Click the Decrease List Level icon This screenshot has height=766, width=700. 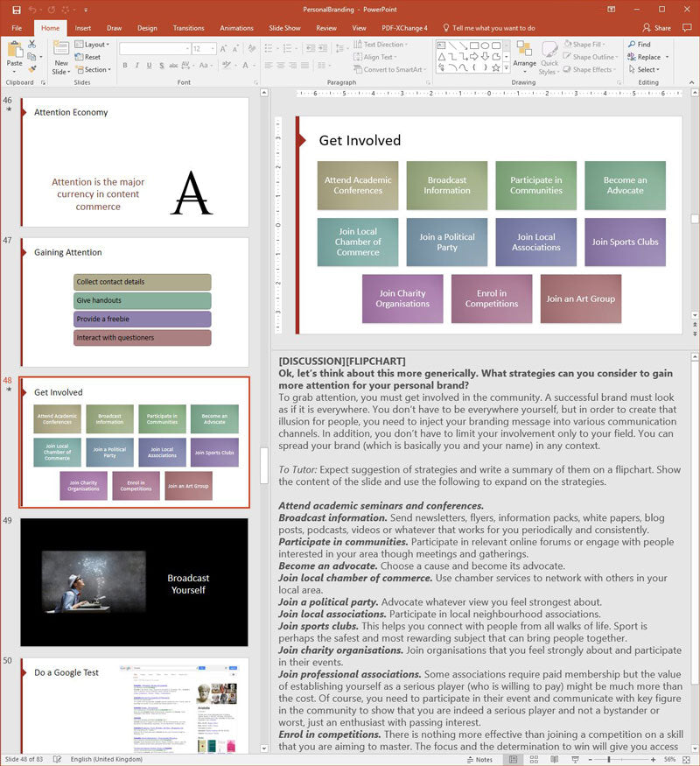pos(311,48)
